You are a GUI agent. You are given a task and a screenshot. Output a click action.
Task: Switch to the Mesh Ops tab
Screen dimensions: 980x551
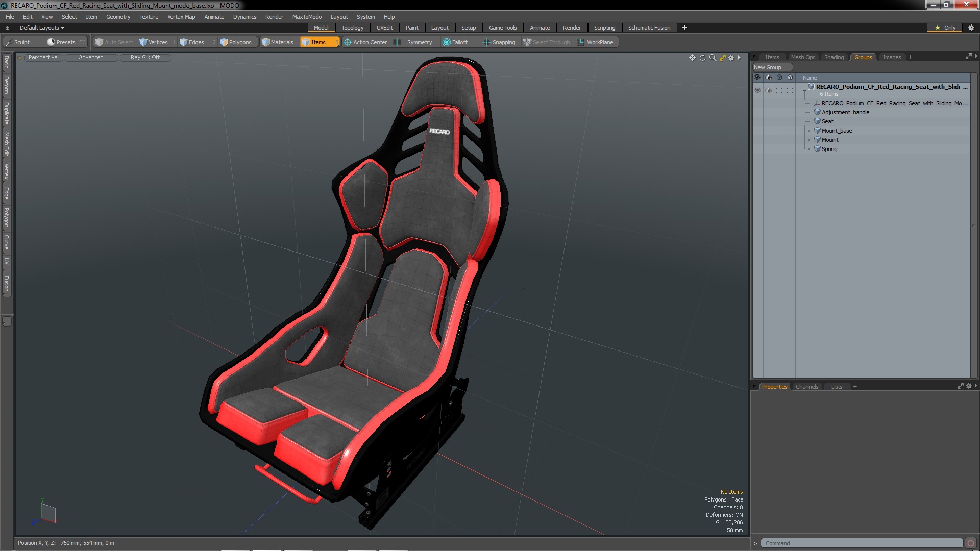803,57
